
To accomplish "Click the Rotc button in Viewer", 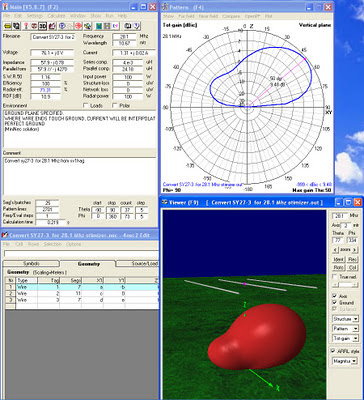I will pos(339,268).
